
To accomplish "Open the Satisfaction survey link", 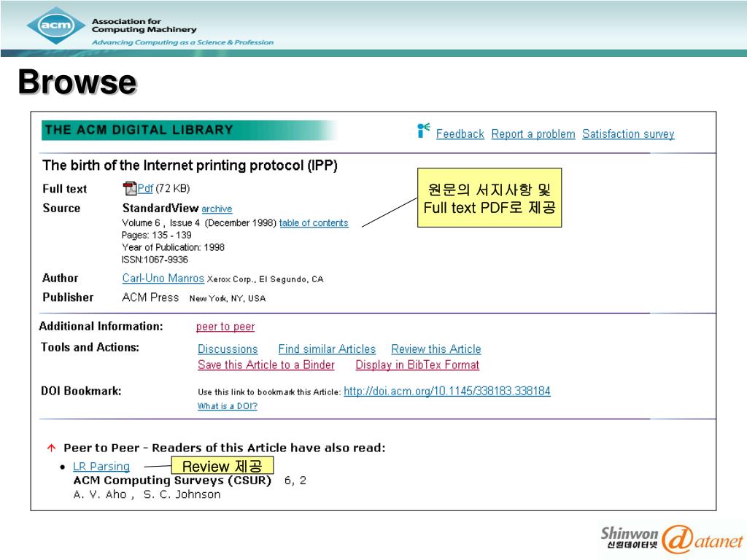I will point(628,134).
